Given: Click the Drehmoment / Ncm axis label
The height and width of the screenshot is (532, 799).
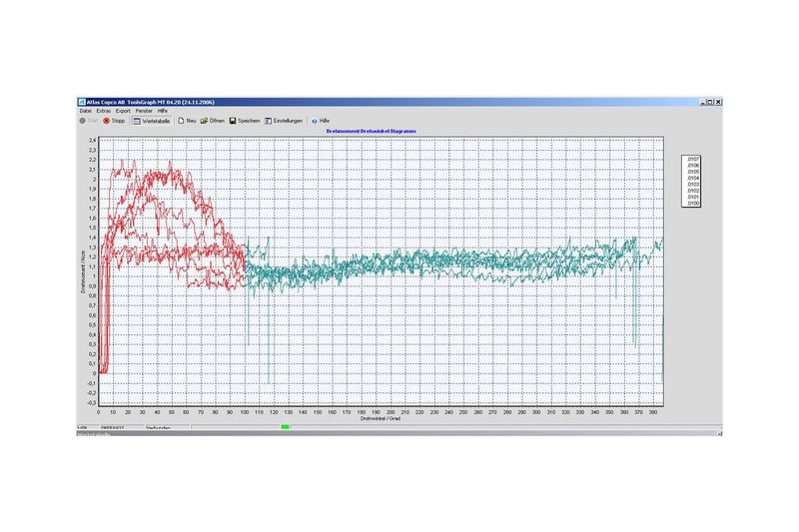Looking at the screenshot, I should click(83, 271).
